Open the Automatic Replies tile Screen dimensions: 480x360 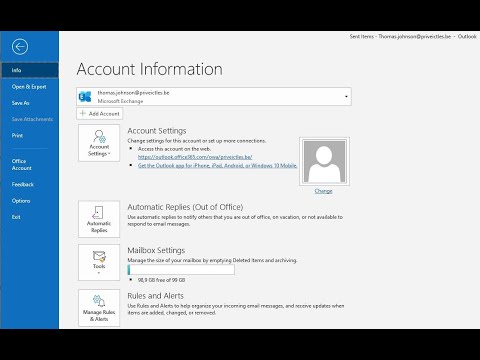(99, 219)
